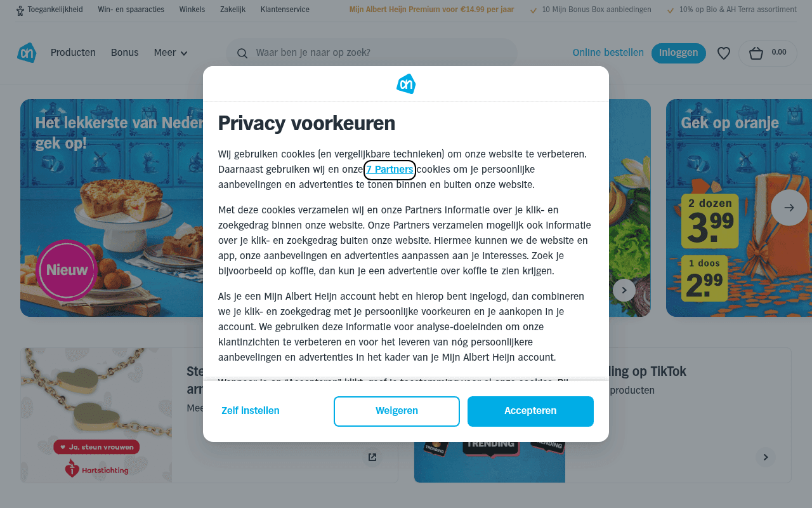Accept all cookies via Accepteren
The image size is (812, 508).
pos(530,411)
